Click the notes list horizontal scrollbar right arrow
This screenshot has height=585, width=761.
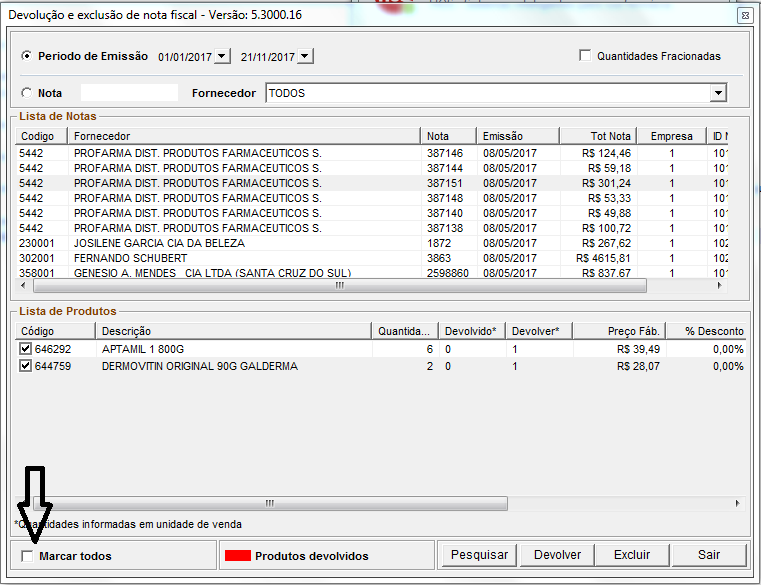718,285
